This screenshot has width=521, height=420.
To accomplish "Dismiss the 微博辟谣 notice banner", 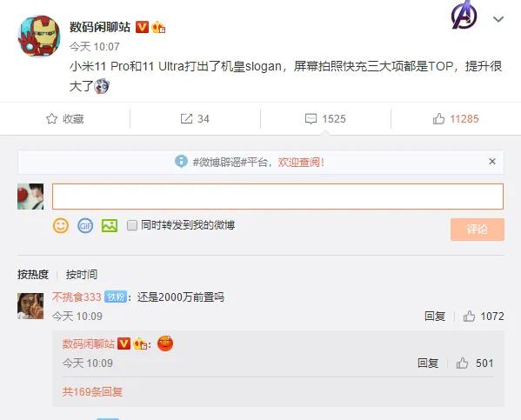I will pos(492,162).
